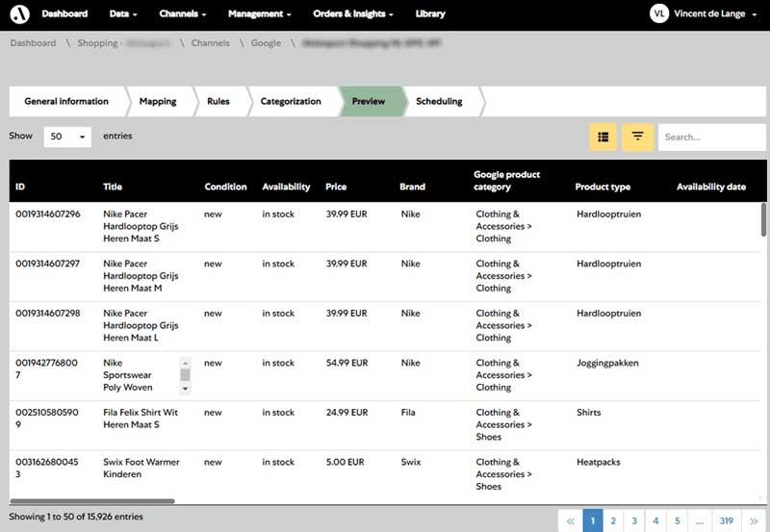This screenshot has width=770, height=532.
Task: Click title ending in Heren Maat M
Action: click(141, 276)
